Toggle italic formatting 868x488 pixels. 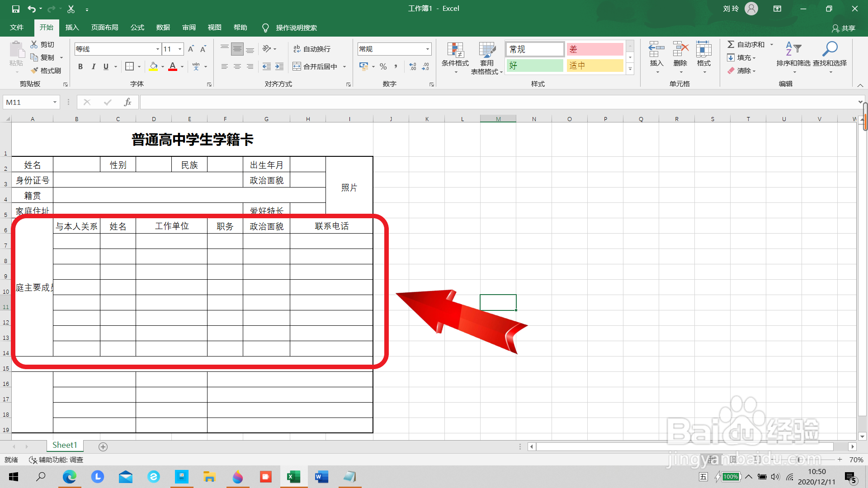pos(94,66)
